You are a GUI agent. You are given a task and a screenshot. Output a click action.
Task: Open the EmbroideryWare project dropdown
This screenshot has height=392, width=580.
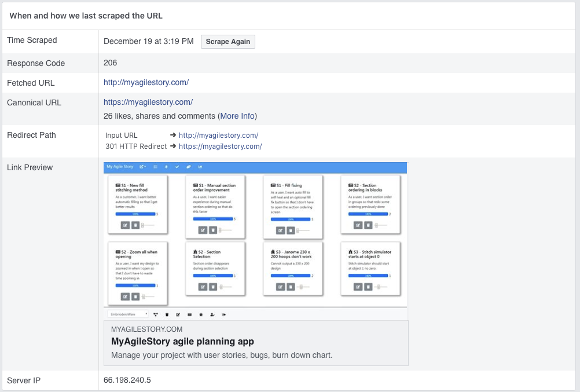click(128, 314)
